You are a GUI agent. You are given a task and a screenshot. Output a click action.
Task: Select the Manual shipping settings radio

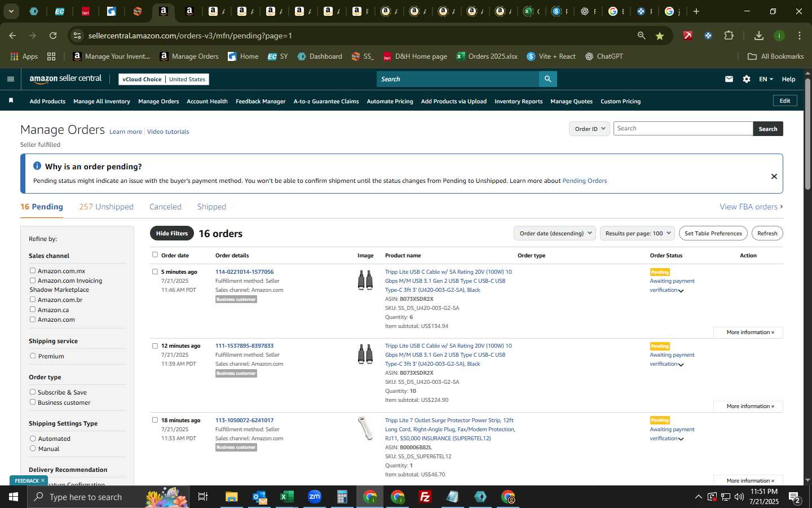pyautogui.click(x=33, y=449)
